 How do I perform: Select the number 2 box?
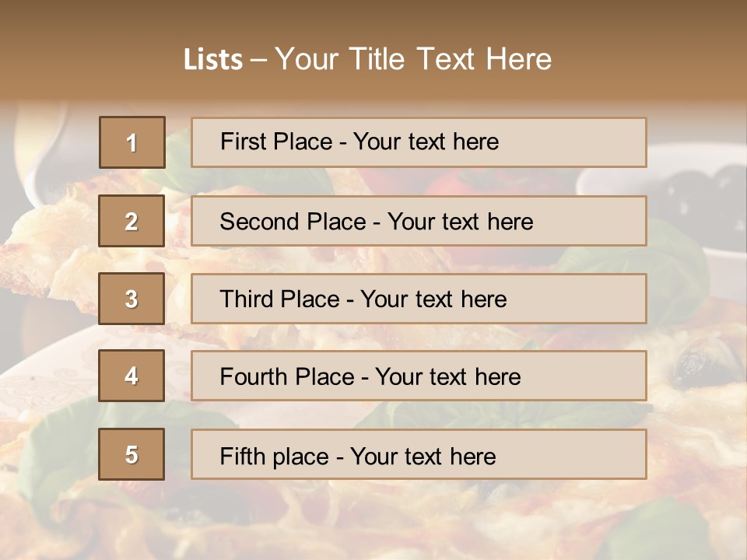coord(132,221)
